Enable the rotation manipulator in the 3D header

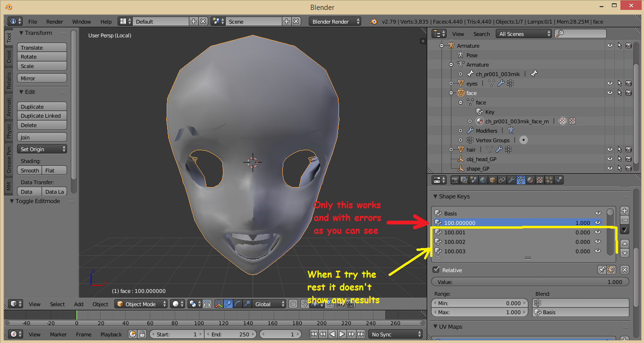point(237,304)
